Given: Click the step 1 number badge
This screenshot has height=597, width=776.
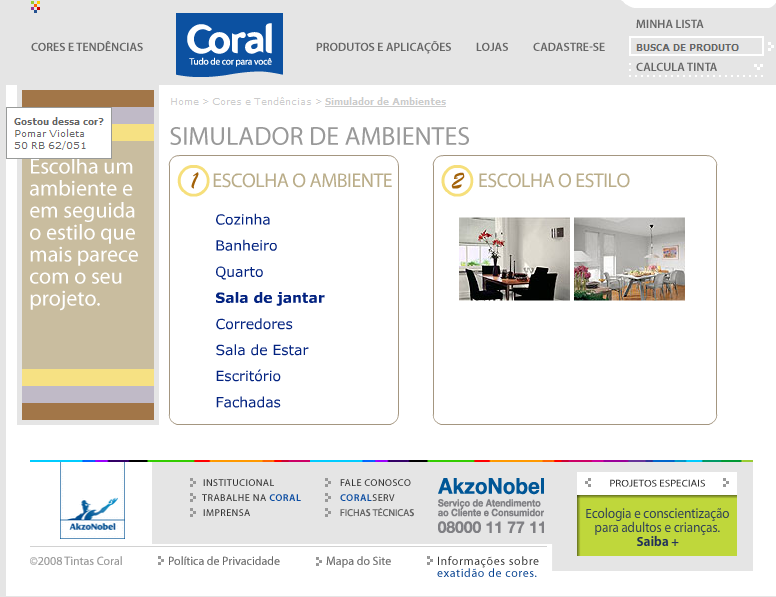Looking at the screenshot, I should pos(194,180).
